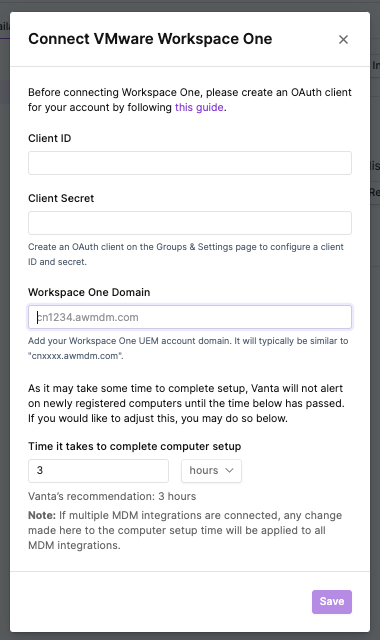Click the 'Connect VMware Workspace One' title
Screen dimensions: 380x640
coord(150,39)
